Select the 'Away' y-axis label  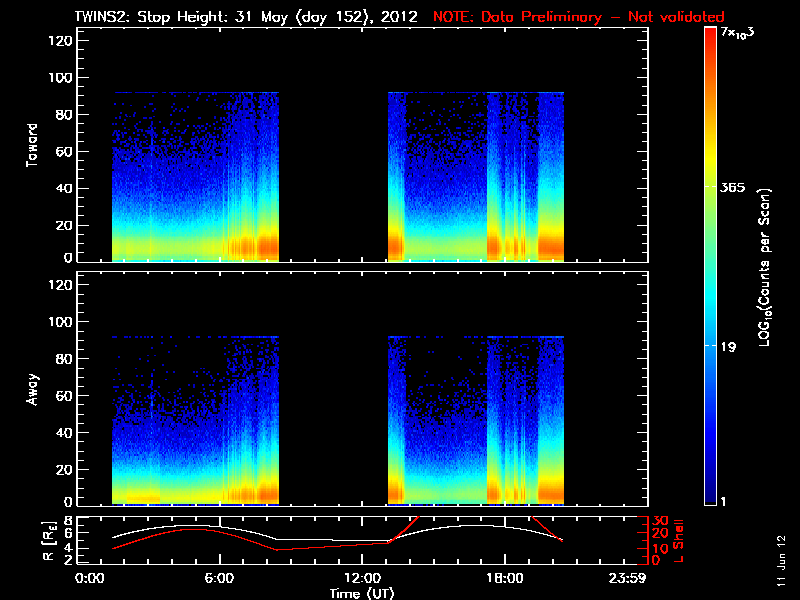pos(32,387)
